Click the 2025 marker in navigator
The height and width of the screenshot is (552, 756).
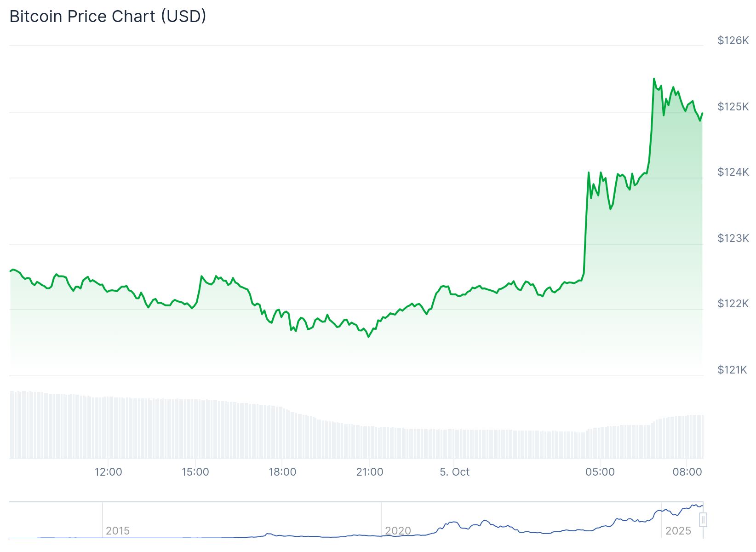click(678, 531)
